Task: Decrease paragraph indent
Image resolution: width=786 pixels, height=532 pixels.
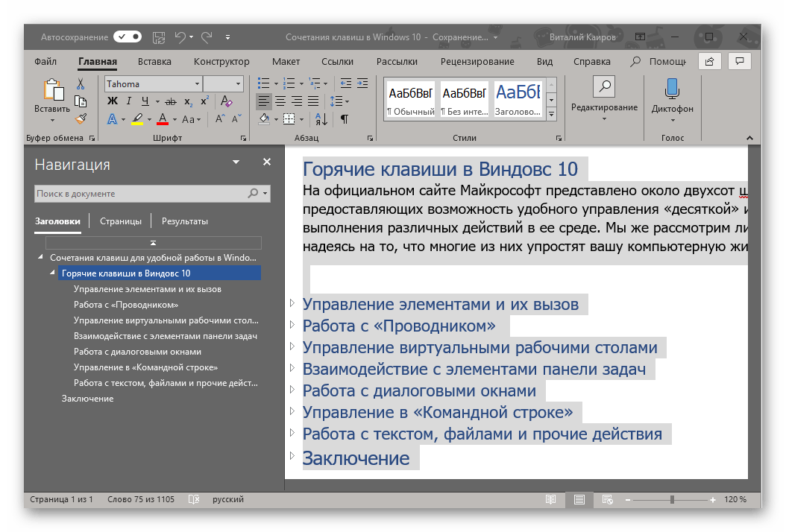Action: pyautogui.click(x=346, y=83)
